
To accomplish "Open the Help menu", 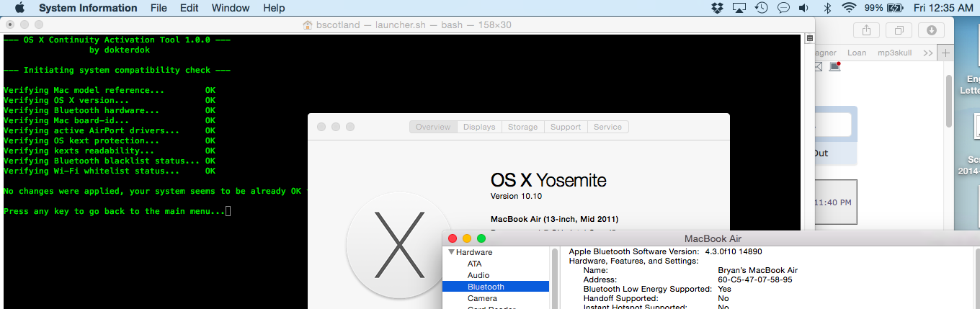I will click(x=274, y=8).
